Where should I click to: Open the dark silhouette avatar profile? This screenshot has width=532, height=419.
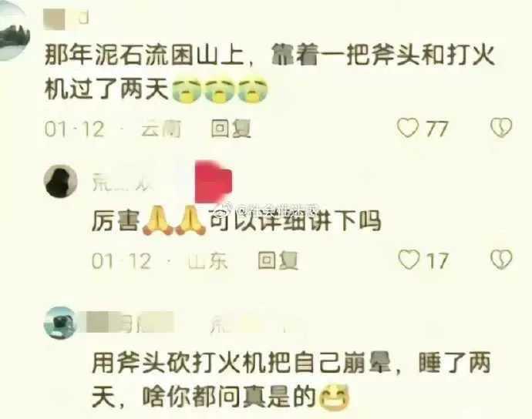pos(61,181)
